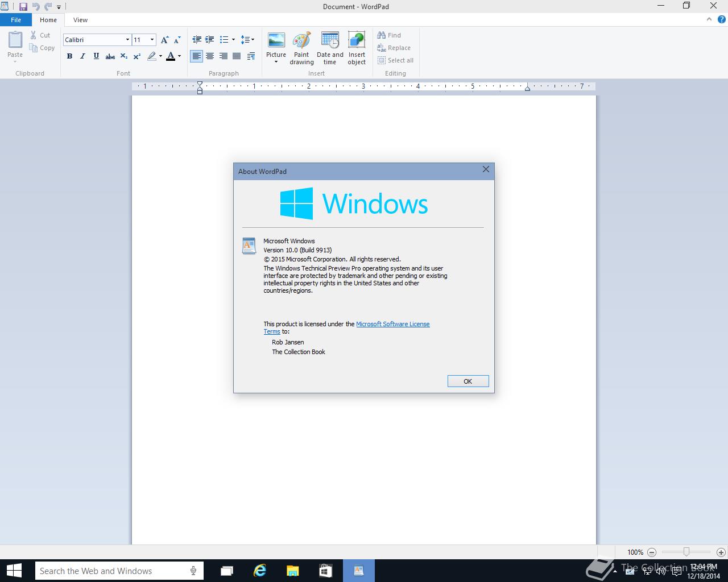Open the Paragraph dialog icon

(252, 56)
